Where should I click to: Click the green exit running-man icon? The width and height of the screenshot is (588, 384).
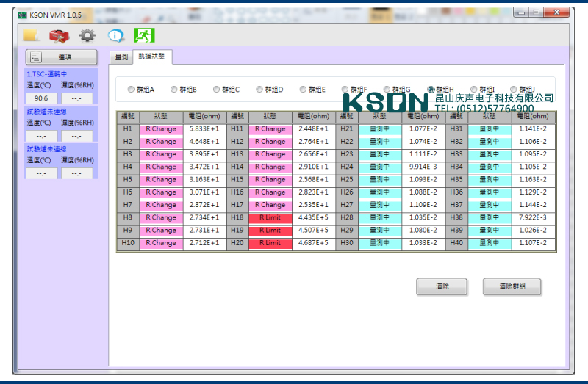(144, 35)
